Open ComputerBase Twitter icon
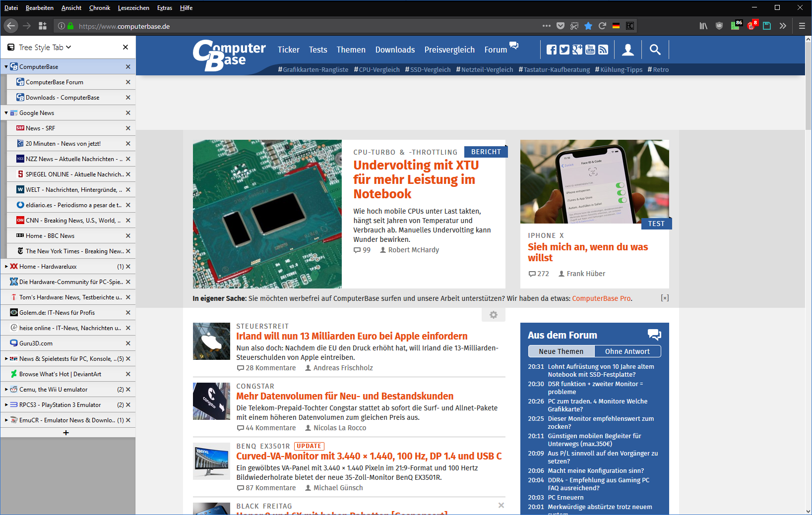The height and width of the screenshot is (515, 812). click(564, 49)
